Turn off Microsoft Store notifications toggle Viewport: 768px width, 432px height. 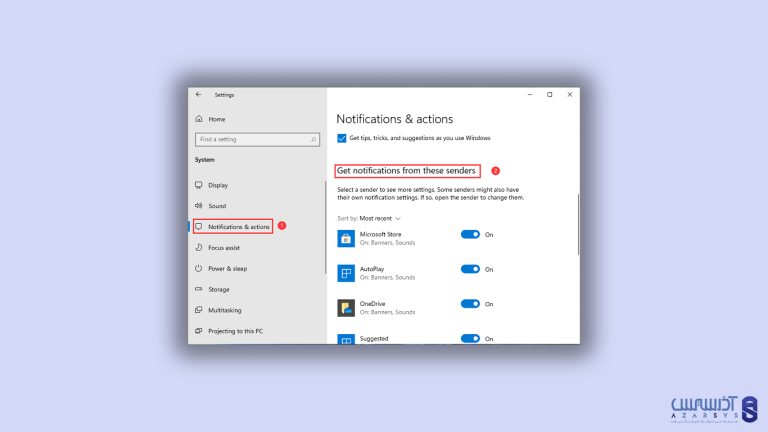(x=470, y=234)
